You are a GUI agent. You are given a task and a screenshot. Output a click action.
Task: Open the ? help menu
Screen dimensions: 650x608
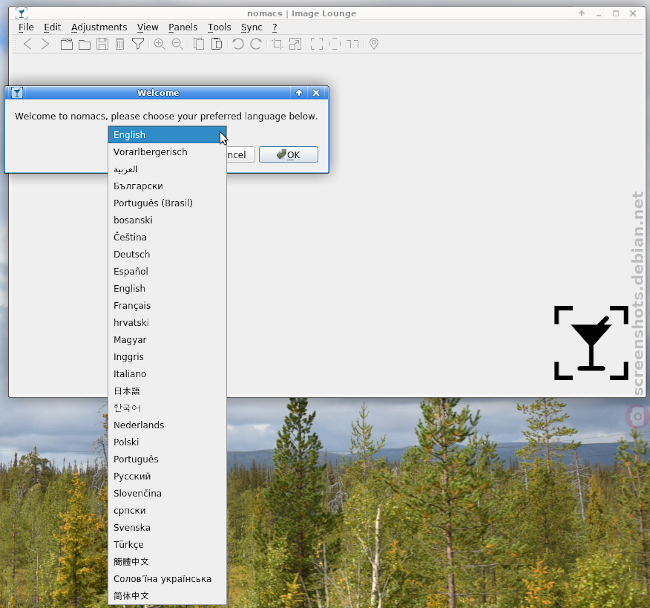tap(274, 27)
